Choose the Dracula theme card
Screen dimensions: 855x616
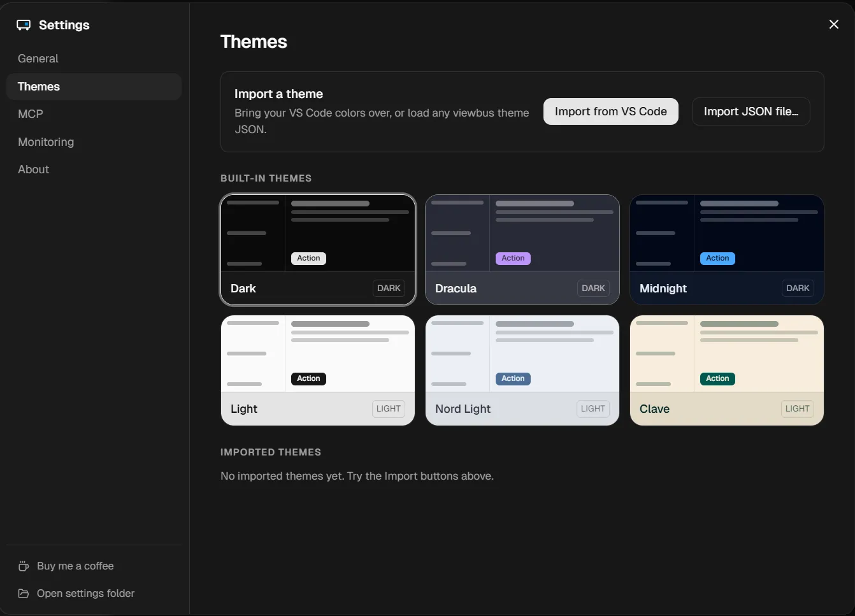click(x=522, y=250)
